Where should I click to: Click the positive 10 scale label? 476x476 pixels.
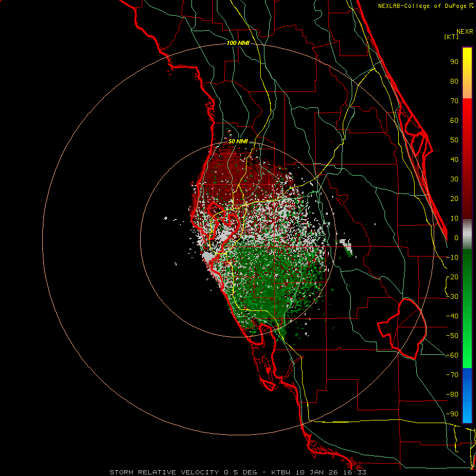[454, 218]
